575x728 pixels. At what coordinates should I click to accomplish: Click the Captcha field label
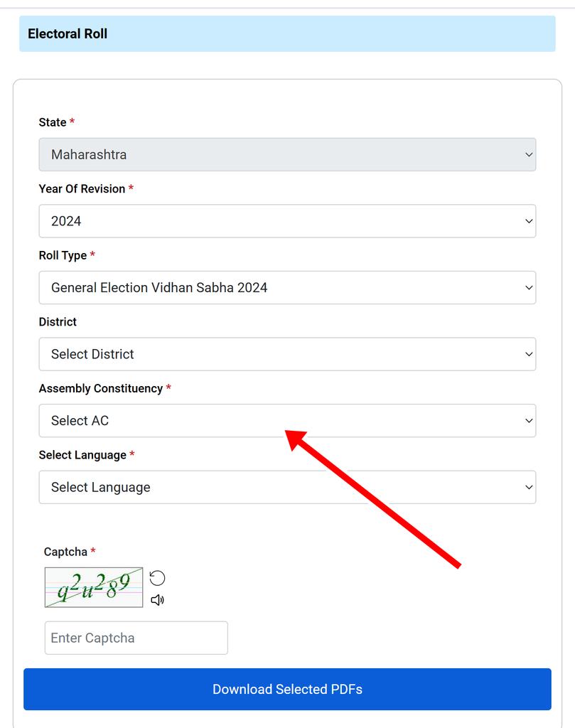(65, 552)
